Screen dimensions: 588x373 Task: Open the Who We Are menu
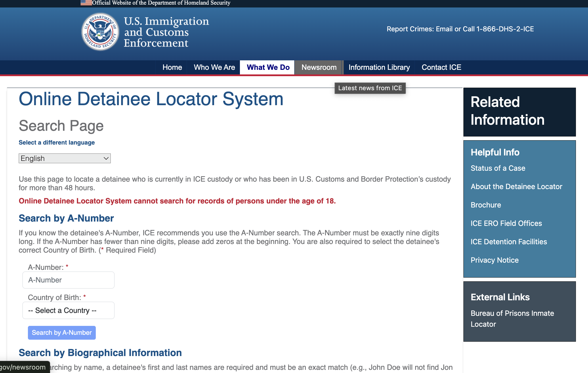pos(214,67)
